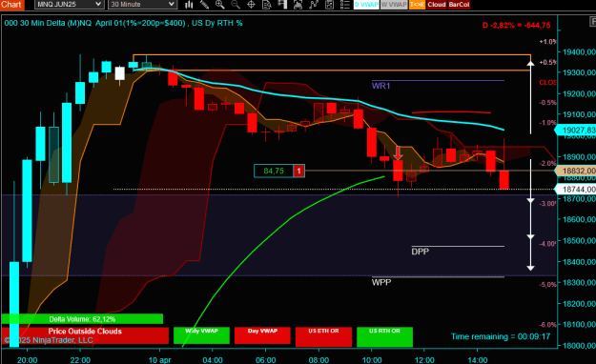Click the 20:00 time axis label
The image size is (596, 364).
click(28, 360)
